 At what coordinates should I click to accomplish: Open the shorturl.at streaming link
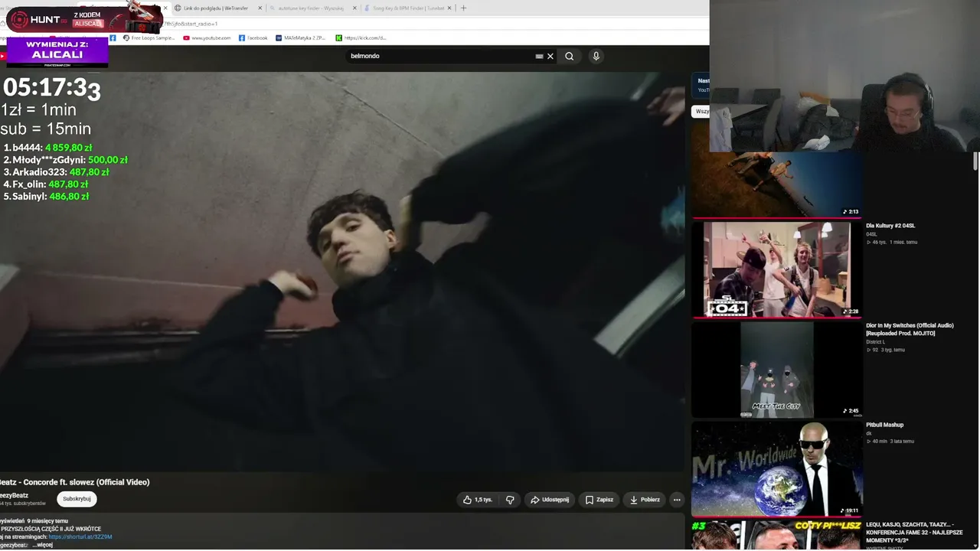pyautogui.click(x=80, y=536)
